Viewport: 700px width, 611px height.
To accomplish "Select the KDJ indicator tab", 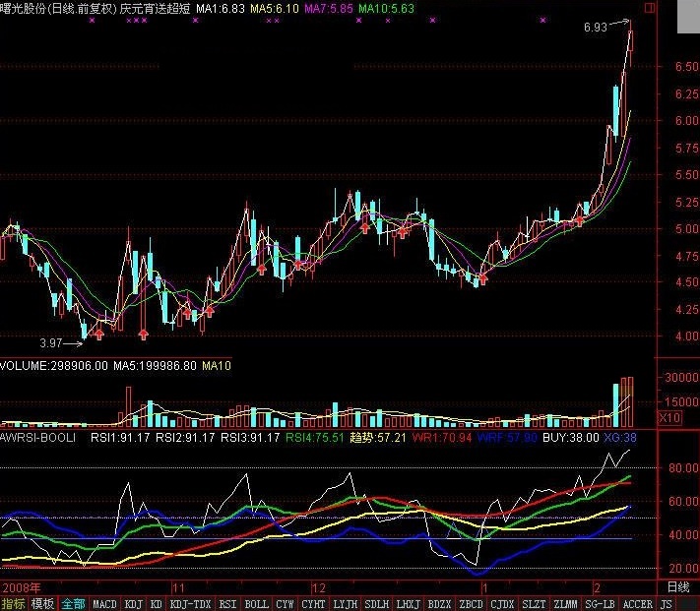I will pos(134,604).
